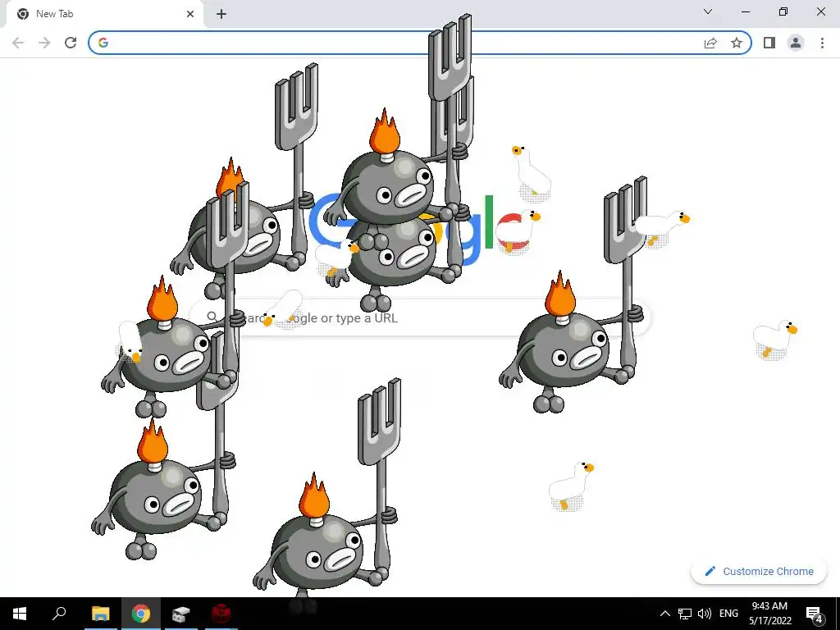This screenshot has height=630, width=840.
Task: Open a new tab with plus button
Action: 221,14
